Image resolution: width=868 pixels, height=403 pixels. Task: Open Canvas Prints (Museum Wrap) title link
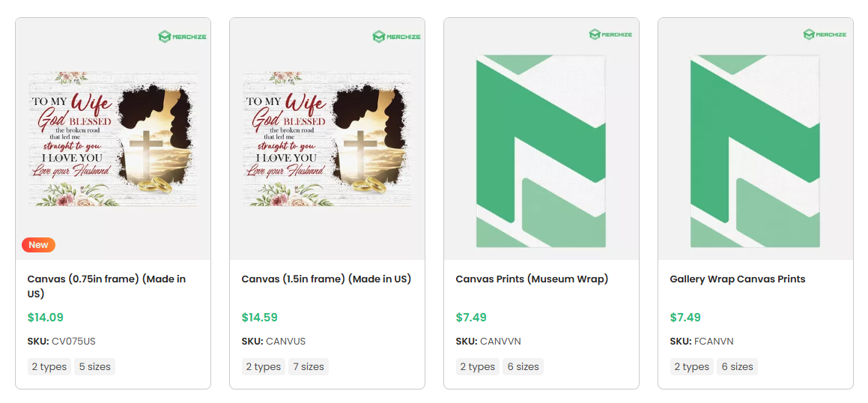click(532, 279)
